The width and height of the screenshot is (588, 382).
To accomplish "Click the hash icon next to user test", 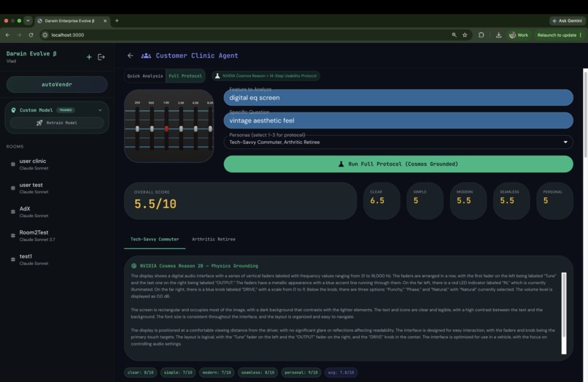I will 12,188.
